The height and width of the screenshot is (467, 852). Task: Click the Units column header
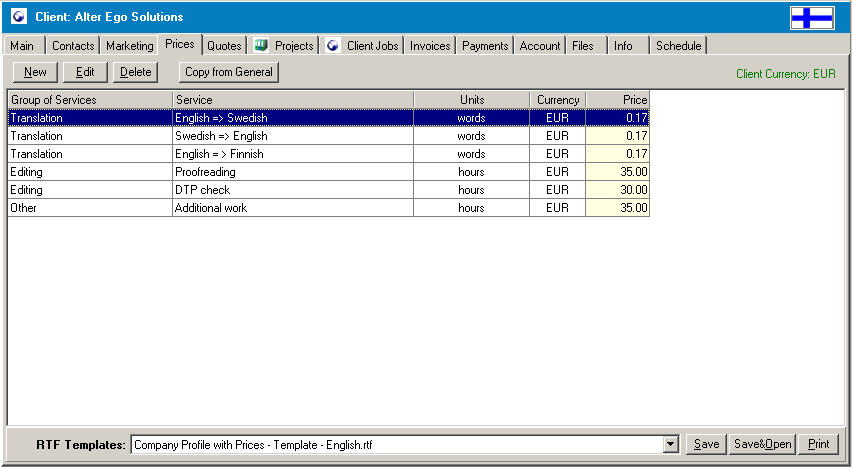coord(472,100)
